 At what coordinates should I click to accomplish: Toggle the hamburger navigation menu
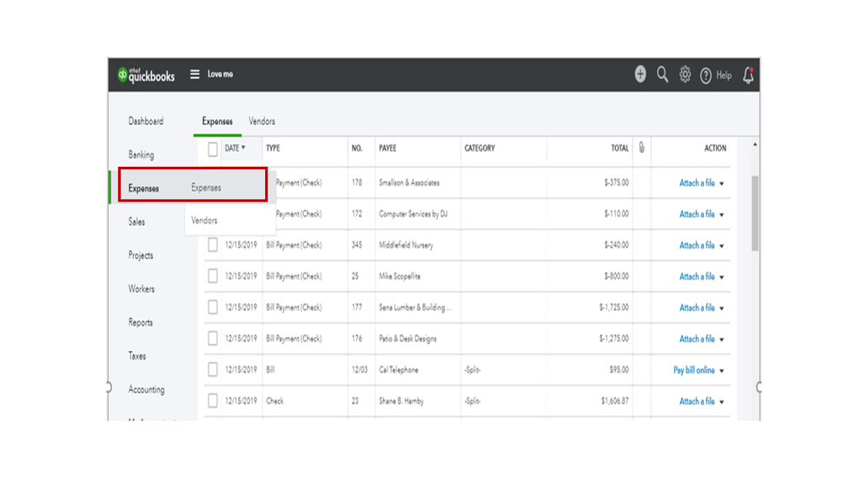click(x=195, y=75)
